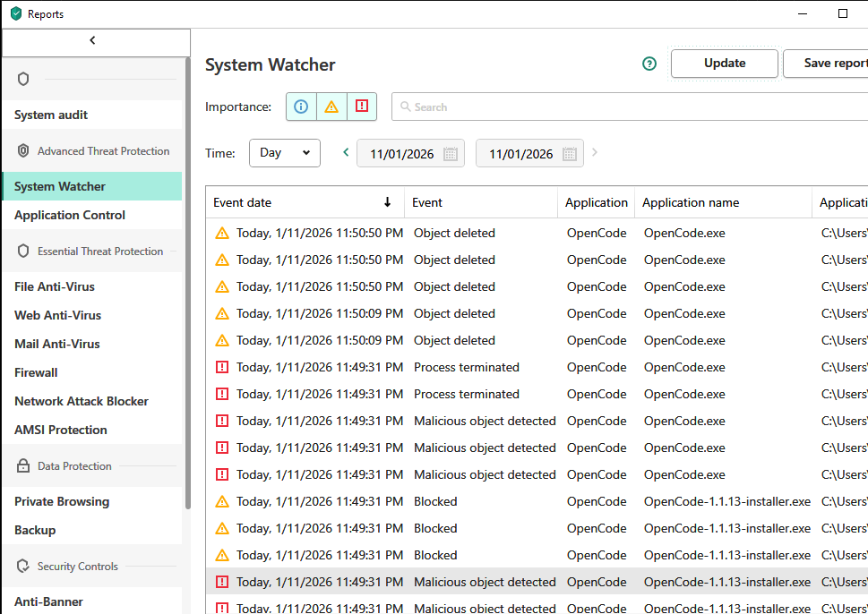
Task: Toggle the warning importance filter
Action: pos(331,107)
